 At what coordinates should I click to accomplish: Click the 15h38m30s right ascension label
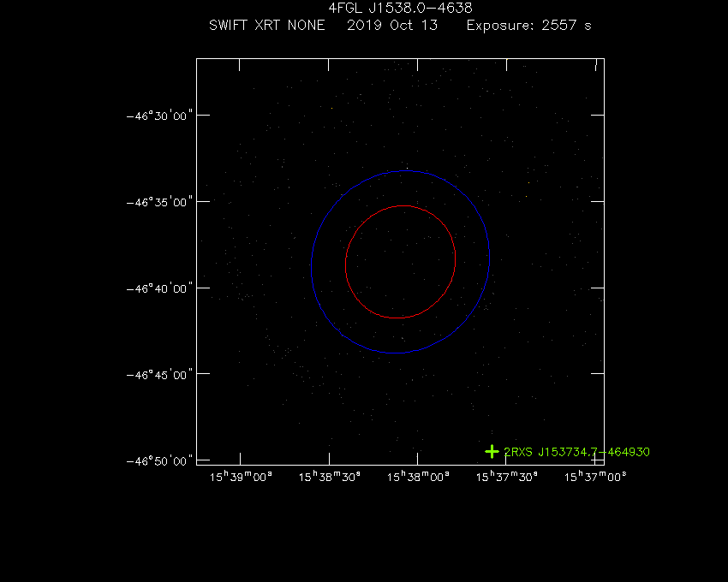tap(329, 477)
